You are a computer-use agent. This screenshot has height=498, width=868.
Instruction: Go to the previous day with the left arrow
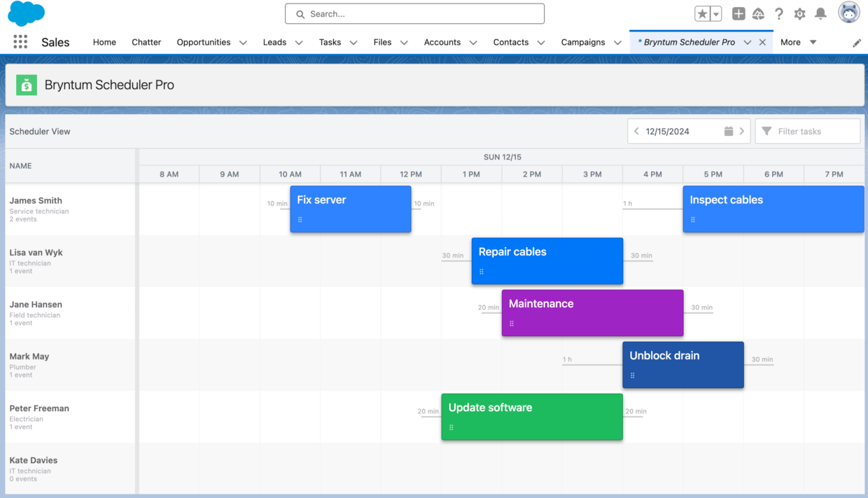click(636, 131)
